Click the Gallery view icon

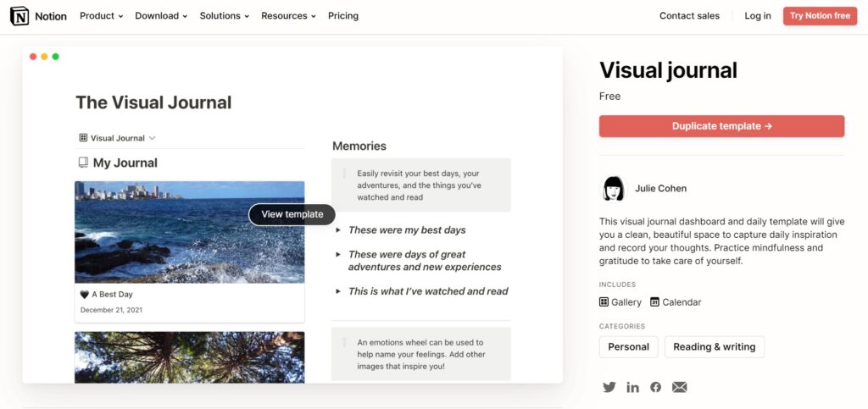click(x=604, y=301)
